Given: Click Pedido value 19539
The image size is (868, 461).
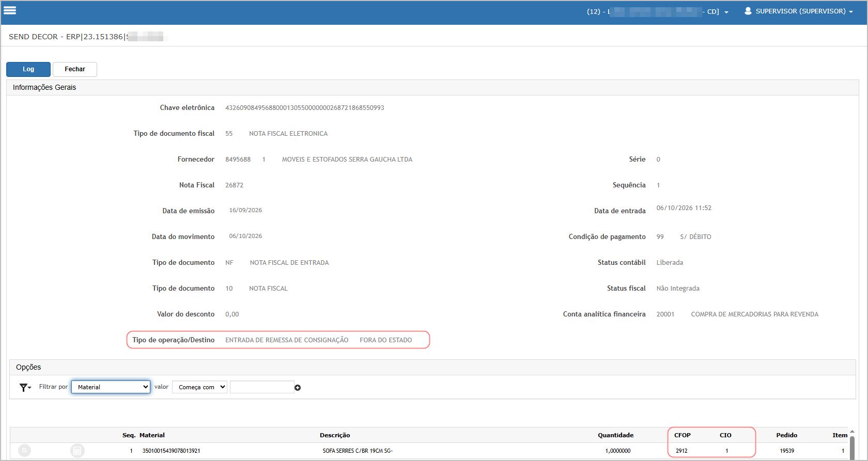Looking at the screenshot, I should pos(787,451).
